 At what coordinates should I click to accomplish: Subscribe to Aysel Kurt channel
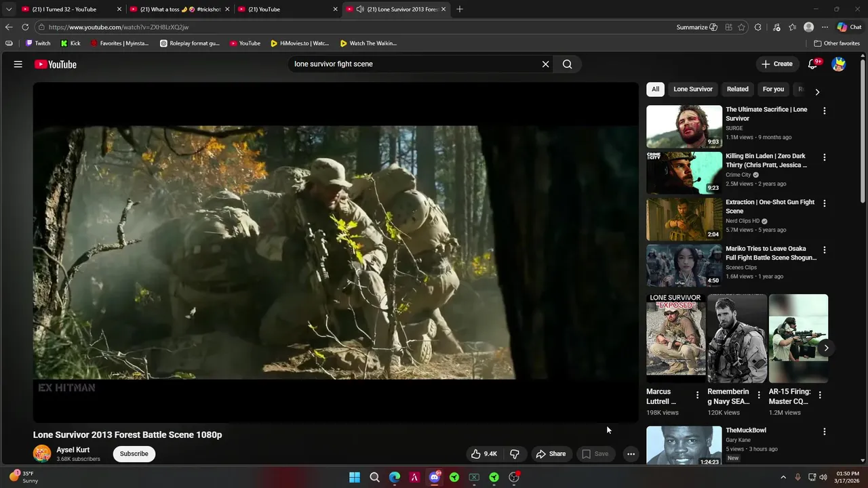[x=134, y=453]
